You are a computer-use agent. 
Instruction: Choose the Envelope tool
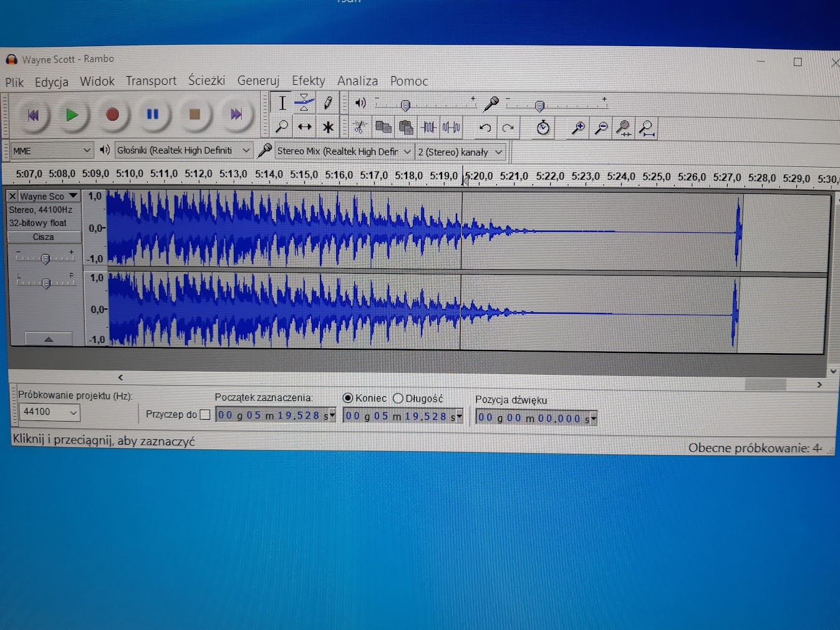click(304, 102)
